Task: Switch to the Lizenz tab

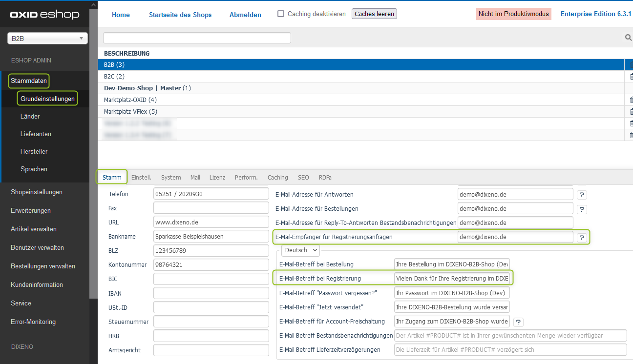Action: pyautogui.click(x=217, y=177)
